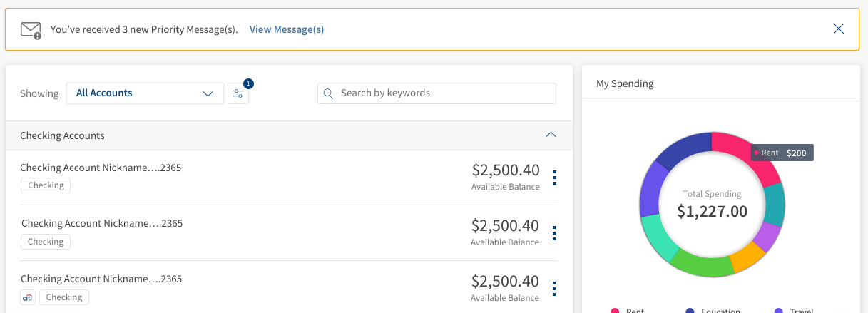Click the envelope priority message icon
This screenshot has width=868, height=313.
pos(31,30)
